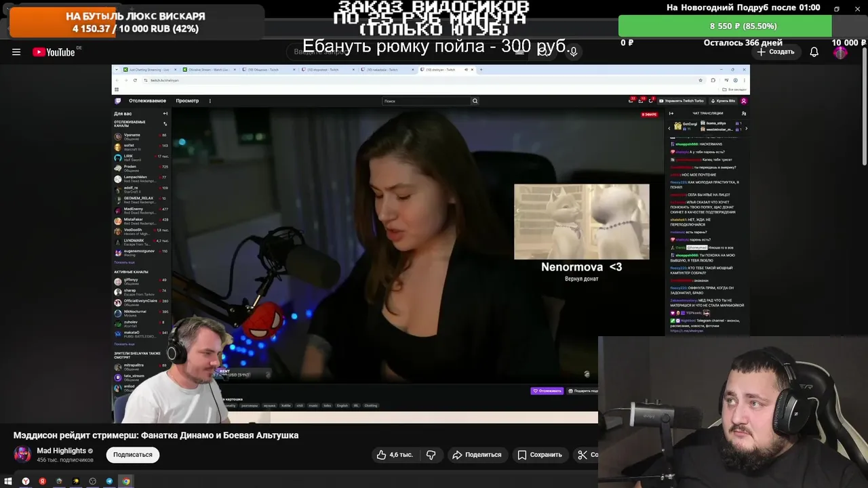Click Поделиться under the video
This screenshot has height=488, width=868.
[477, 455]
